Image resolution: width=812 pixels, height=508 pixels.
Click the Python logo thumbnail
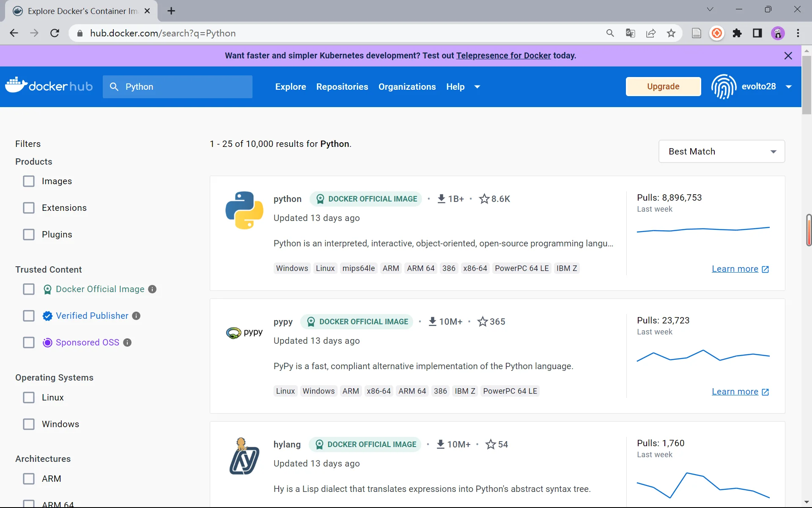244,210
